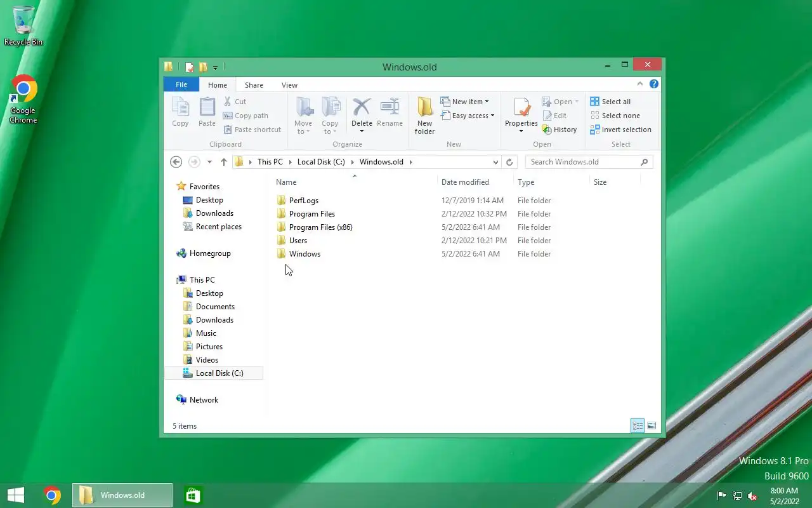
Task: Click Local Disk (C:) in the address bar
Action: [x=321, y=162]
